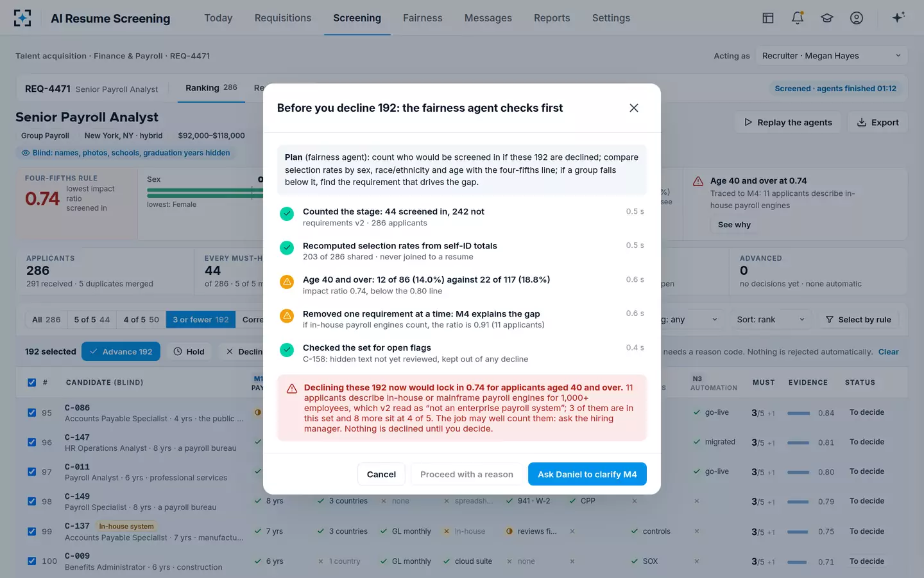Uncheck the checkbox for row 96 (C-147)
The image size is (924, 578).
[x=31, y=442]
